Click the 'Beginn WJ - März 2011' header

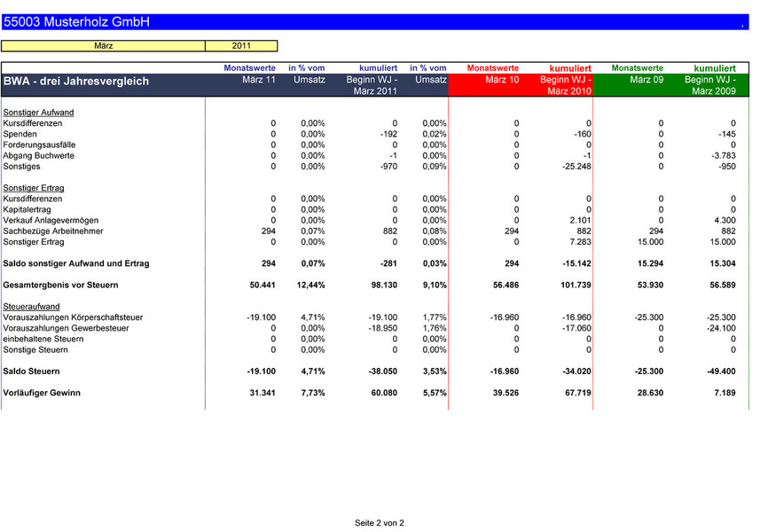pyautogui.click(x=372, y=85)
